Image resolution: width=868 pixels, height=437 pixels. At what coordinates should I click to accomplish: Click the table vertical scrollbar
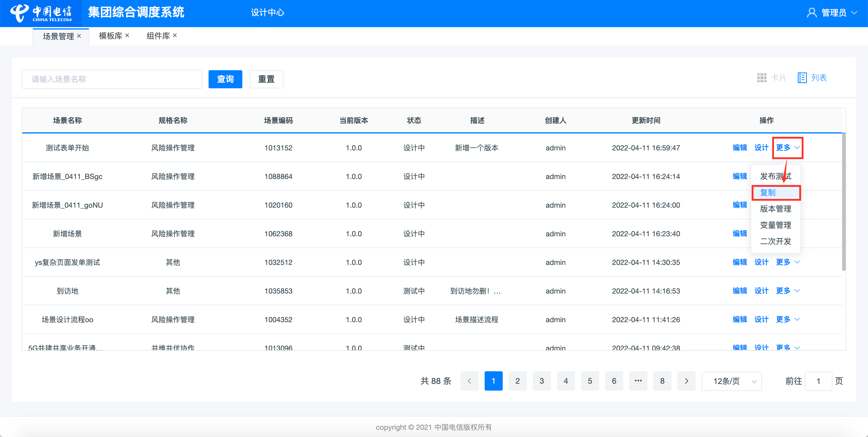pos(844,202)
